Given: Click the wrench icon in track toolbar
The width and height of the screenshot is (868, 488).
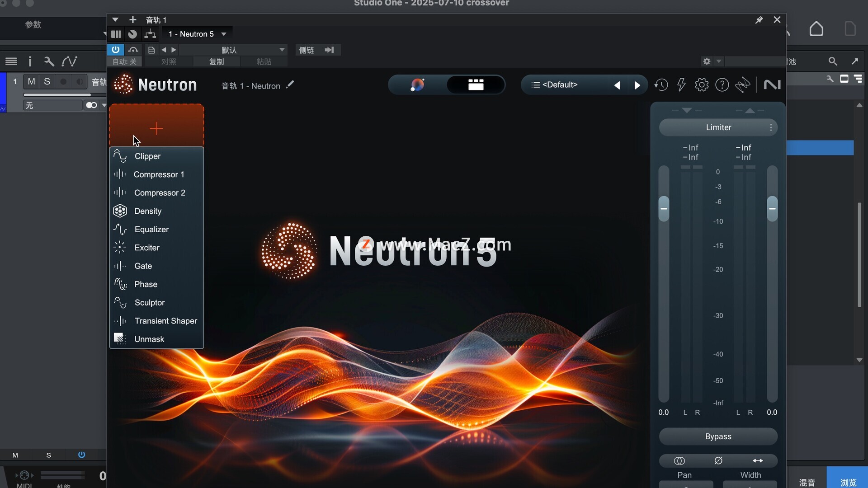Looking at the screenshot, I should 49,61.
